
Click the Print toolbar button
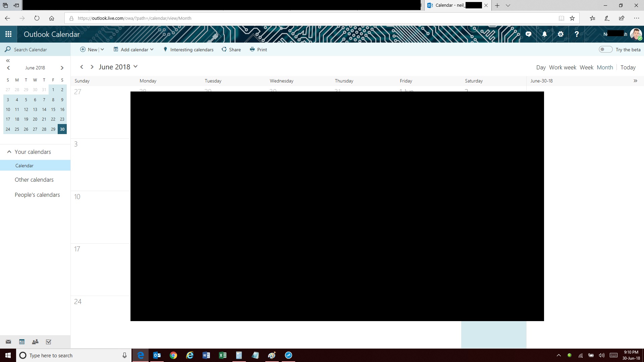[258, 50]
